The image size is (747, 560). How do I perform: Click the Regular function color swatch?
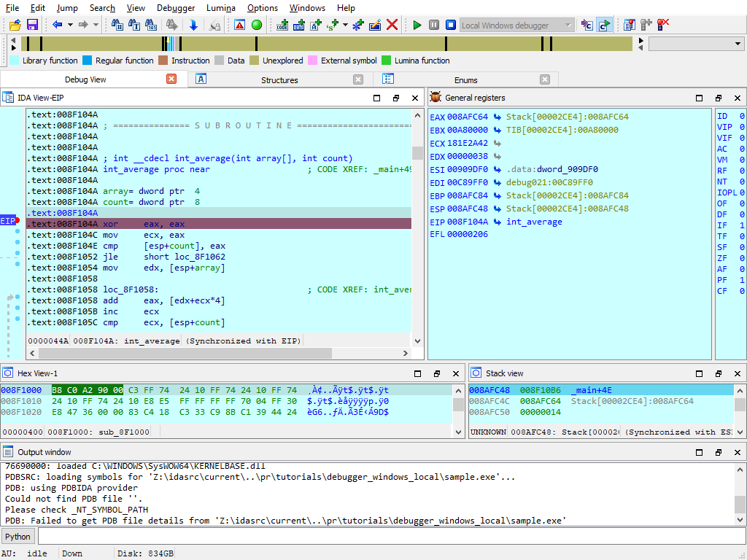pyautogui.click(x=89, y=61)
